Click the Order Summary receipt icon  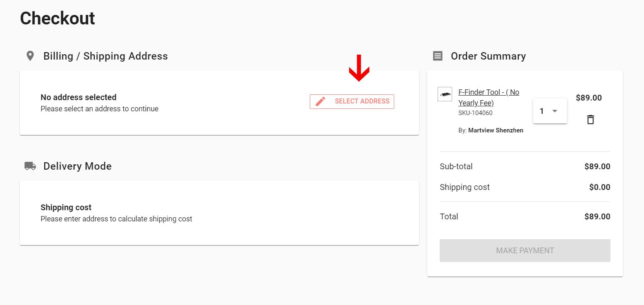pos(438,56)
